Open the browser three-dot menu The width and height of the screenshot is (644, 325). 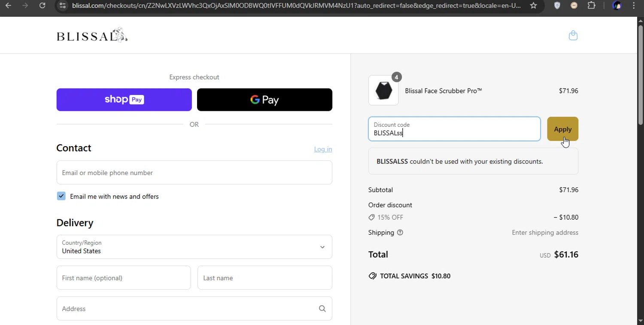tap(634, 6)
